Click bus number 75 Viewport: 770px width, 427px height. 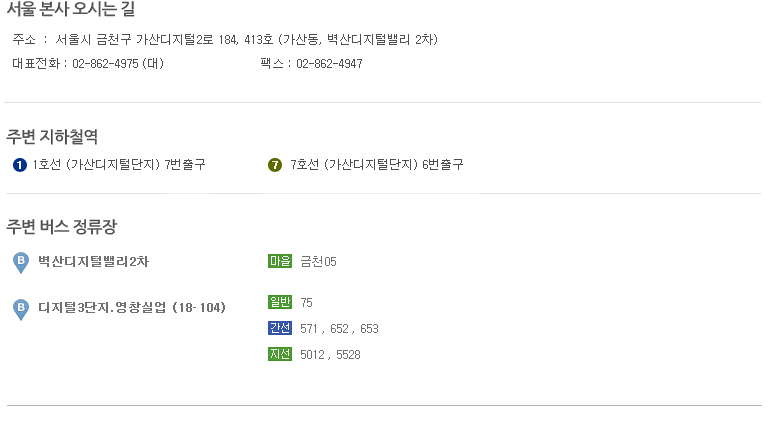pyautogui.click(x=306, y=303)
